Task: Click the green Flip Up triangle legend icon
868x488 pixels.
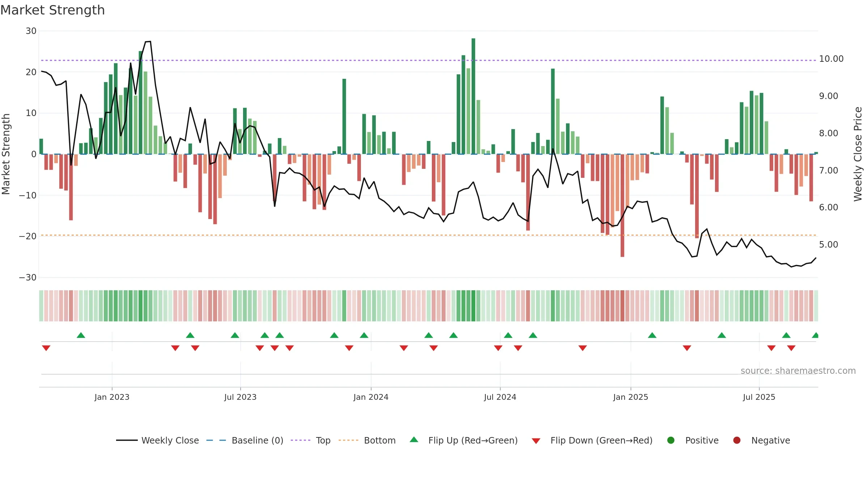Action: point(414,440)
